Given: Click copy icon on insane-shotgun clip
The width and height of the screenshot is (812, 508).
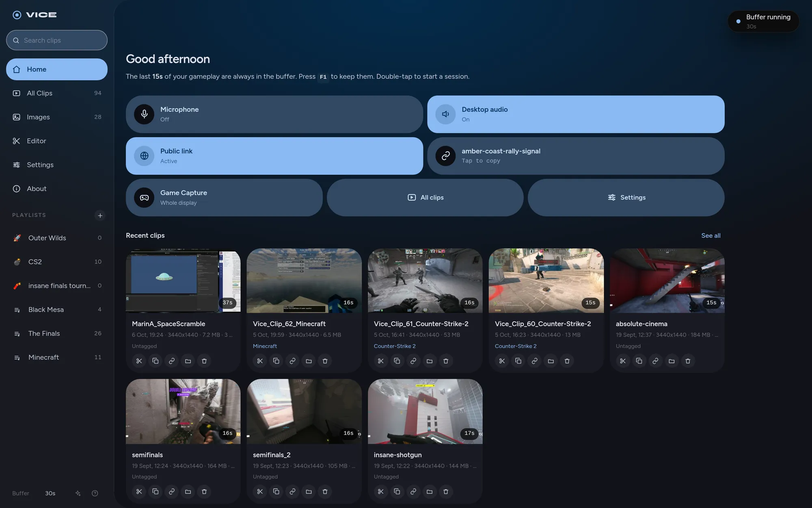Looking at the screenshot, I should coord(397,492).
